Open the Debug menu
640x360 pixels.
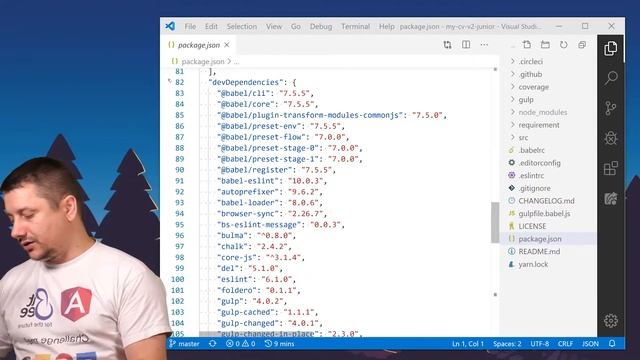point(321,26)
